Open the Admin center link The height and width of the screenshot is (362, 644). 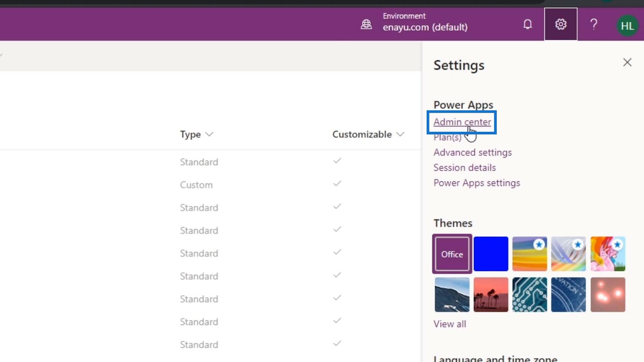(462, 122)
